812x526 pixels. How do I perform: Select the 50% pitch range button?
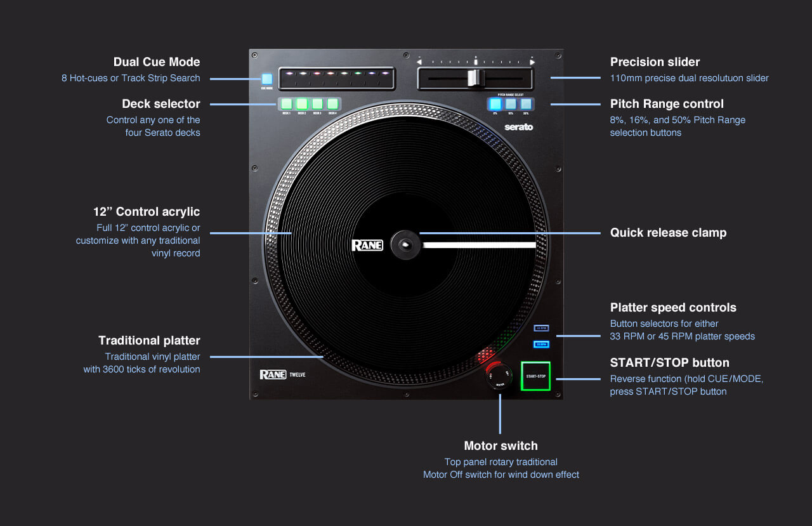526,104
